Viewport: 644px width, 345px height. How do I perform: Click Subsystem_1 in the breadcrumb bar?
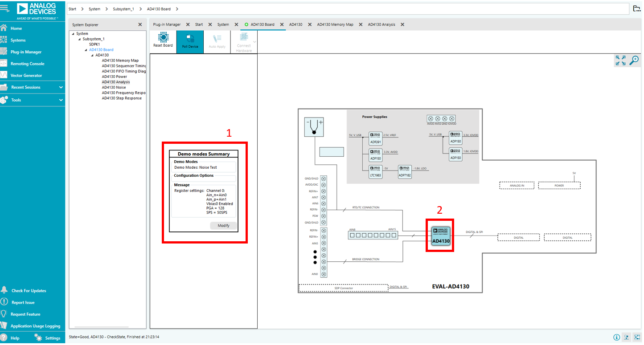pos(124,9)
